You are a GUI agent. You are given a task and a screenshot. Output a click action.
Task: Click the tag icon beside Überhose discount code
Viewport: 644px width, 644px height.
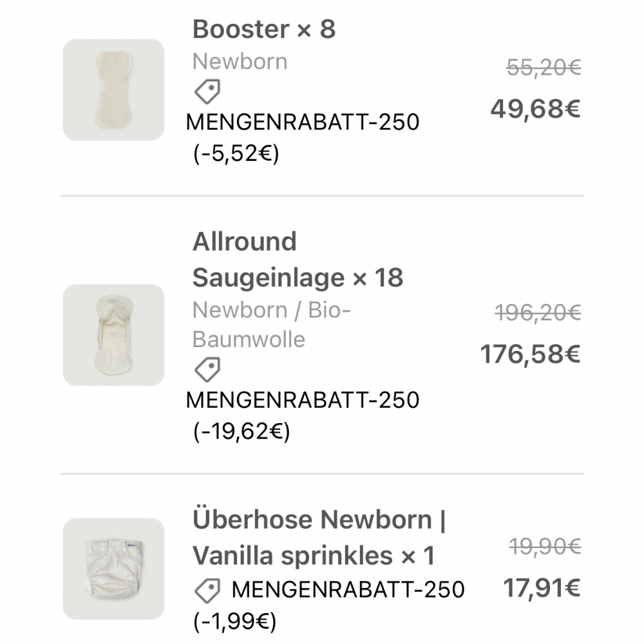point(207,590)
